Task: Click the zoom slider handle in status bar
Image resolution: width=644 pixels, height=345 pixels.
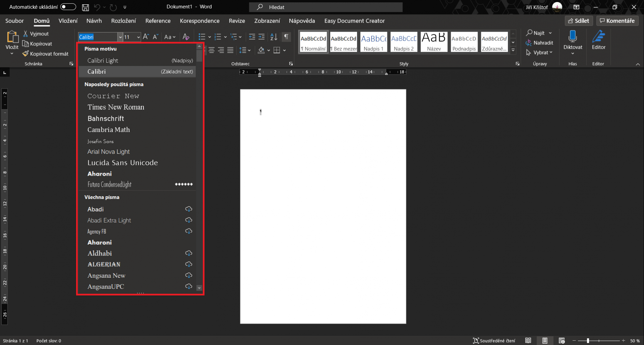Action: (588, 341)
